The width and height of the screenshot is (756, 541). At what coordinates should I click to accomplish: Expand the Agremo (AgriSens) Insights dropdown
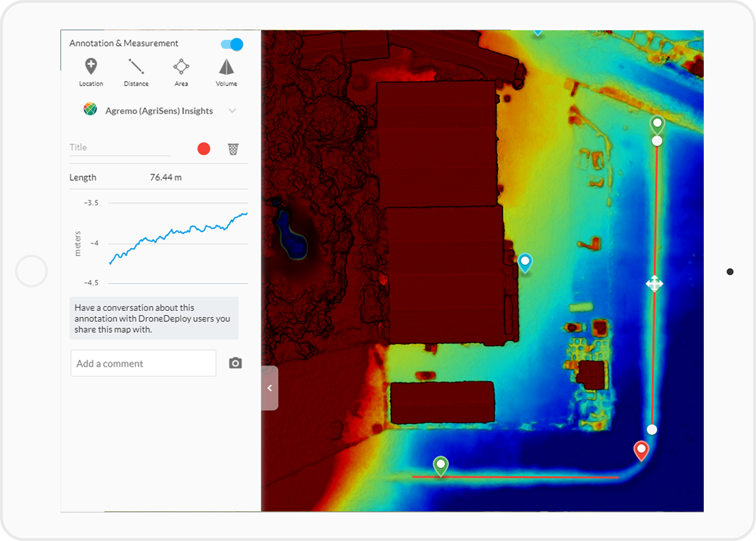click(x=232, y=111)
